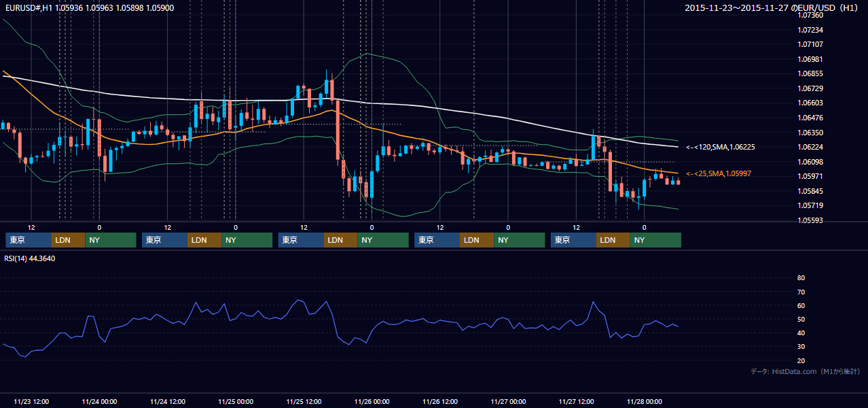Click the RSI level label 60

(801, 305)
